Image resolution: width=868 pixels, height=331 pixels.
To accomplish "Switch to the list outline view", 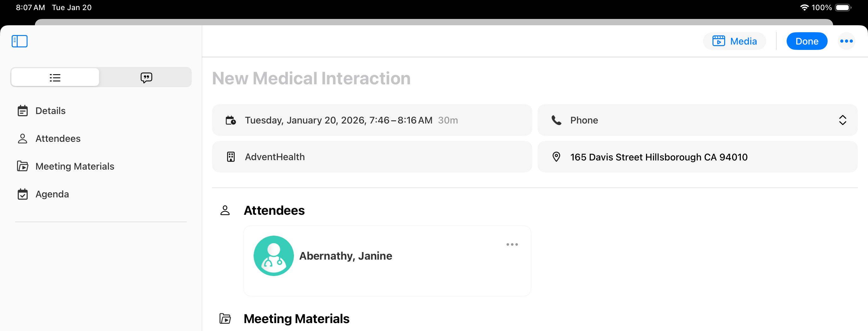I will click(55, 78).
